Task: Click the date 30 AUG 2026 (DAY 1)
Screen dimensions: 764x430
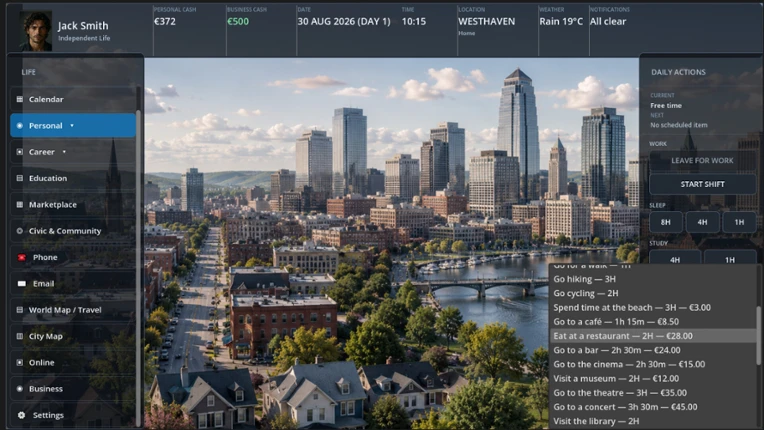Action: pos(344,21)
